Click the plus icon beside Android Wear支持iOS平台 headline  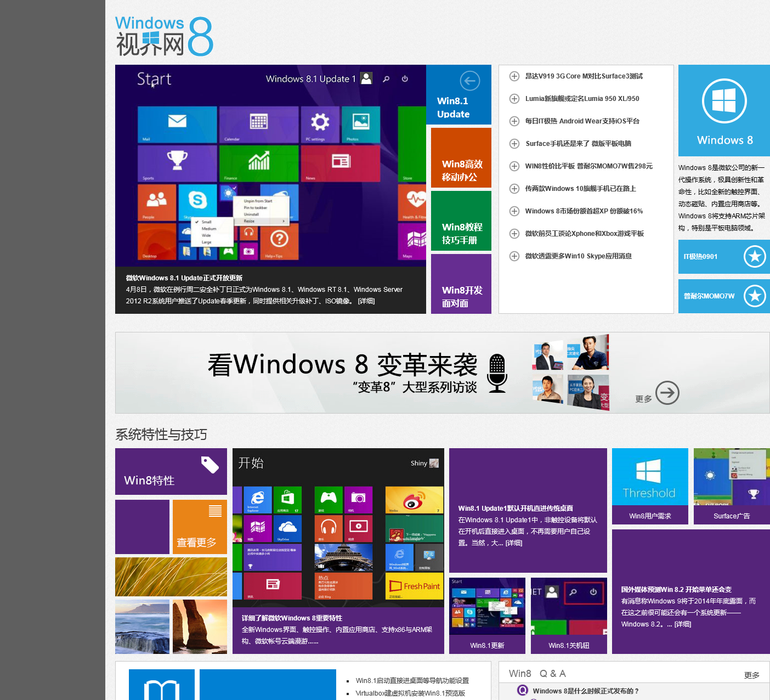pyautogui.click(x=514, y=121)
